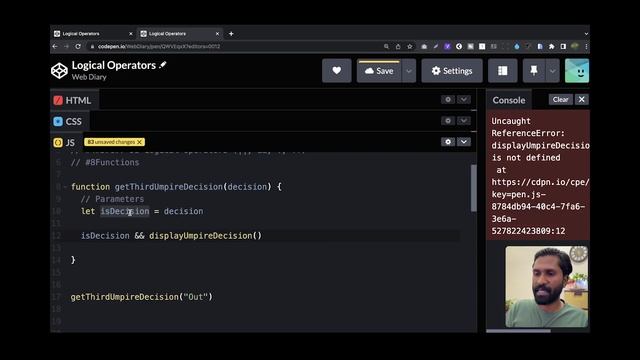Viewport: 640px width, 360px height.
Task: Click the heart button to love this pen
Action: click(x=336, y=71)
